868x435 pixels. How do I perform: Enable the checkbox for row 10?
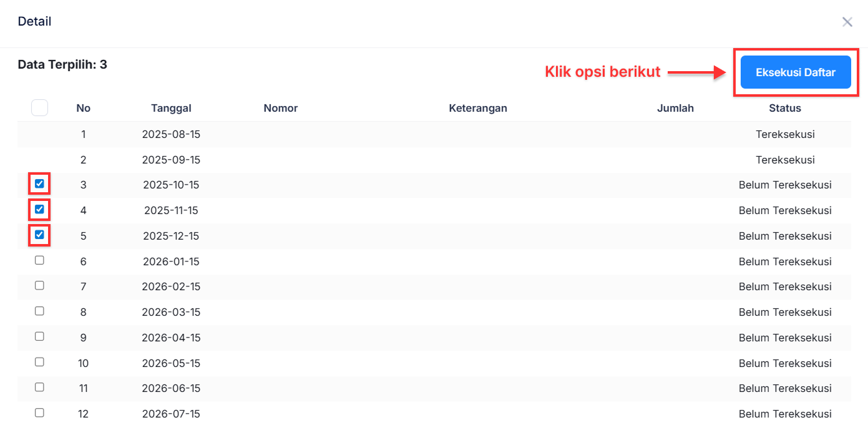[39, 362]
